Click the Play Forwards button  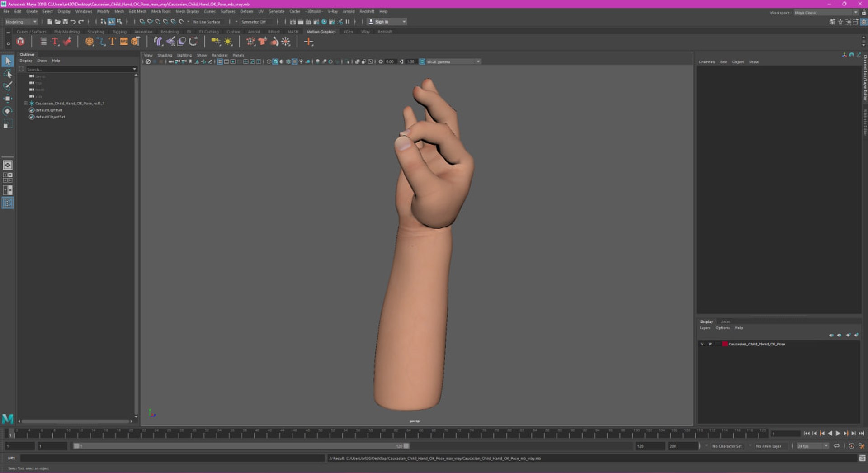pos(838,433)
